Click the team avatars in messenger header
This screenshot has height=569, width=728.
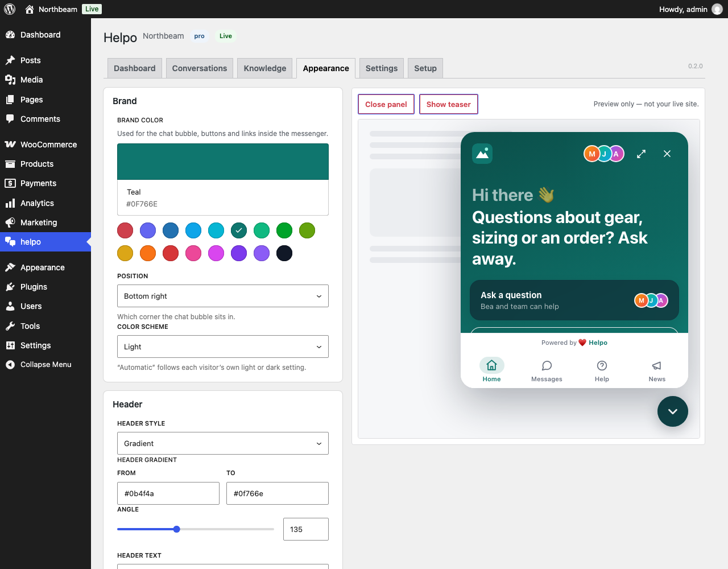[604, 154]
